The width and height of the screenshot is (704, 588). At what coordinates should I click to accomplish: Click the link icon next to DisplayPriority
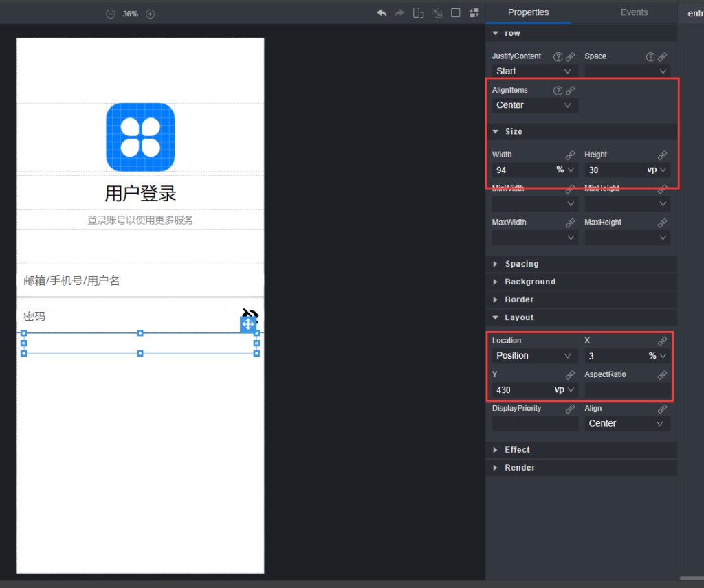coord(569,409)
